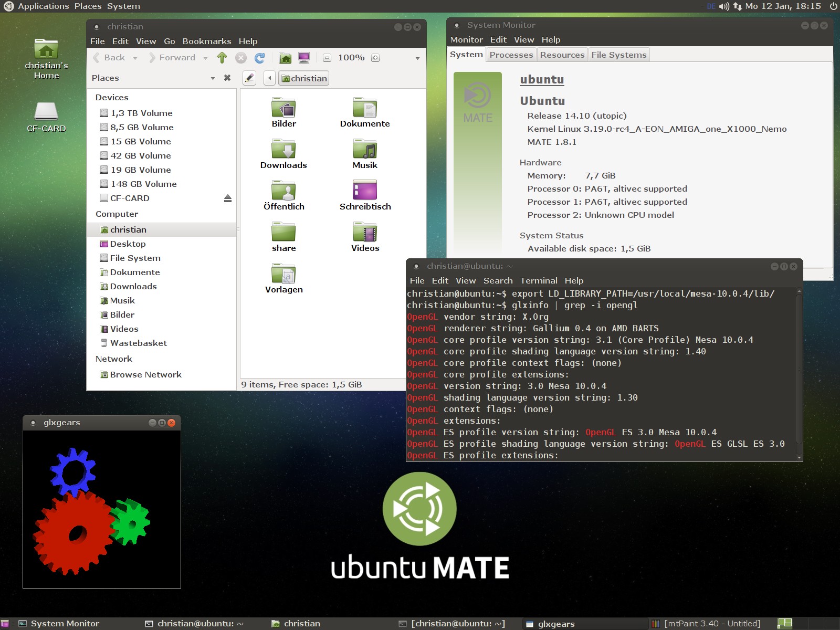This screenshot has width=840, height=630.
Task: Switch to the File Systems tab
Action: point(619,55)
